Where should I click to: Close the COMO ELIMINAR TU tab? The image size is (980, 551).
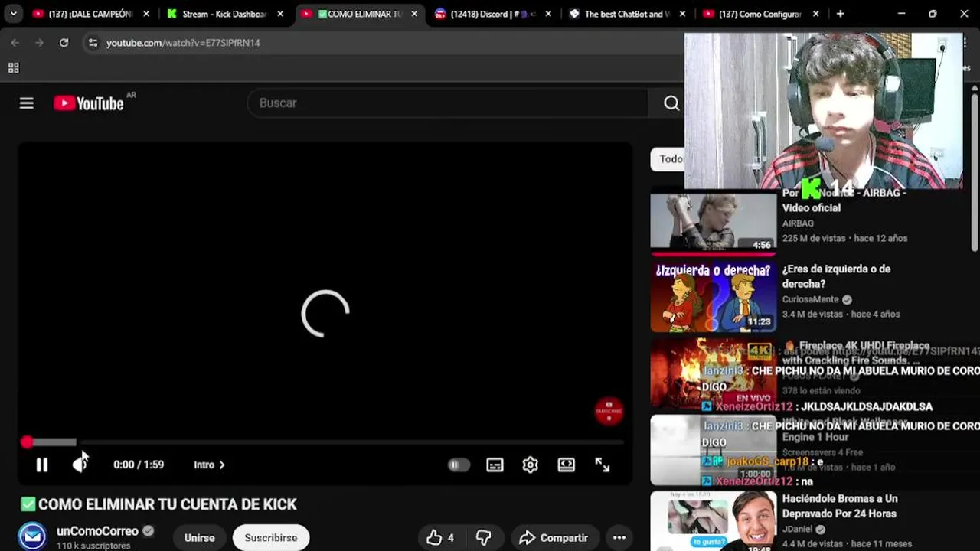pyautogui.click(x=414, y=14)
